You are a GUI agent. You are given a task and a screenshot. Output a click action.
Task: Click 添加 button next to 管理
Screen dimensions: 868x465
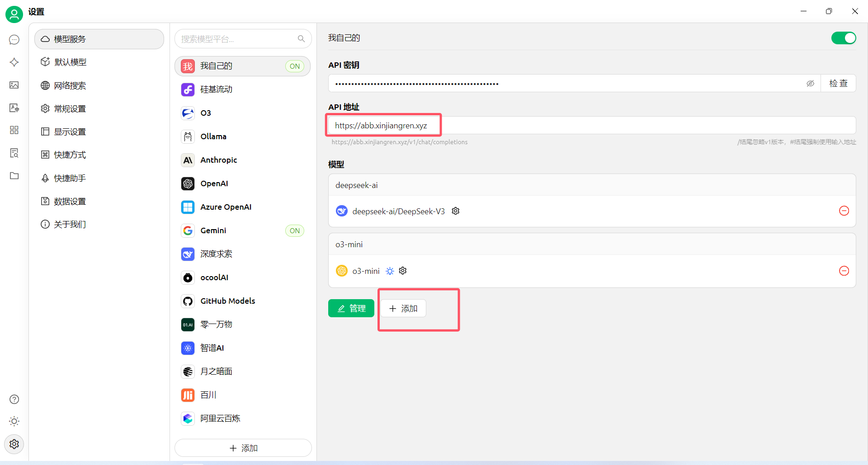tap(403, 308)
